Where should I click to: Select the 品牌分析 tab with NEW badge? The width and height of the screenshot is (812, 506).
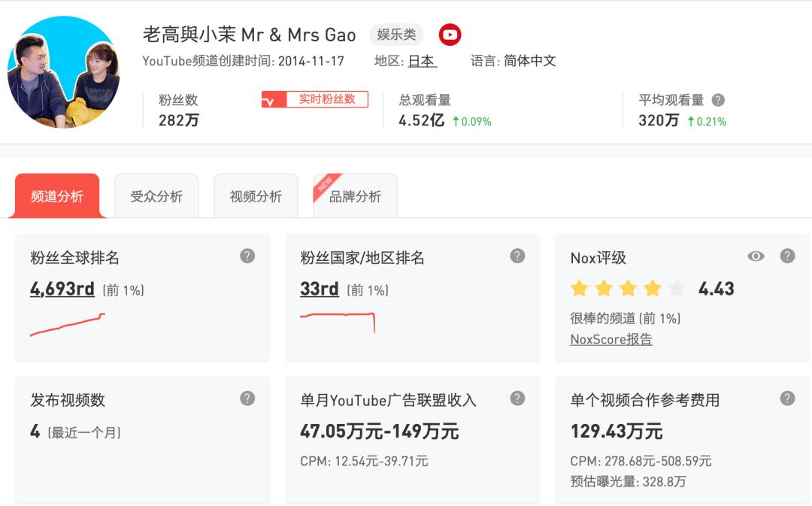click(x=355, y=197)
